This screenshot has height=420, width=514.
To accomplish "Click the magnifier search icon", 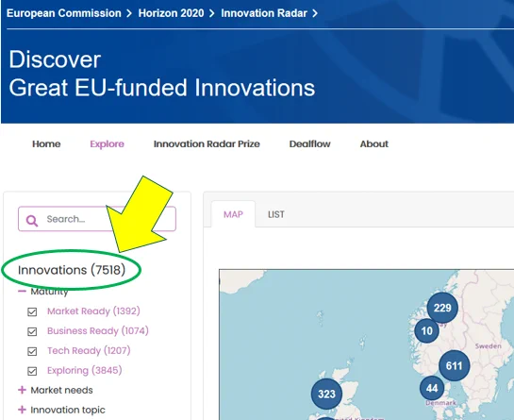I will click(32, 220).
